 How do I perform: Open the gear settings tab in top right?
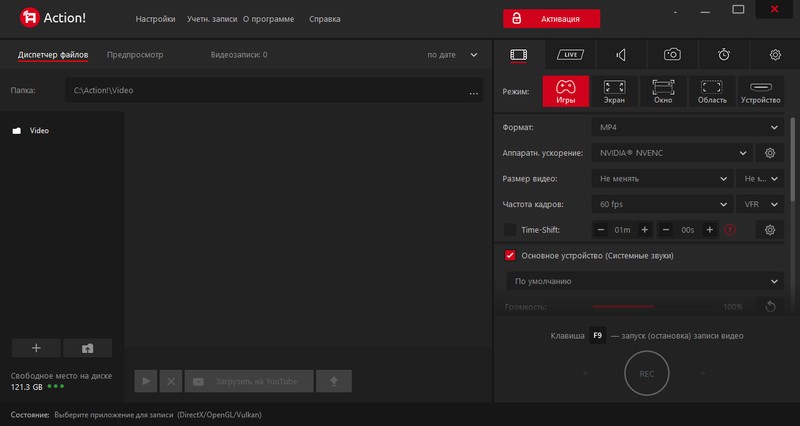pyautogui.click(x=775, y=55)
